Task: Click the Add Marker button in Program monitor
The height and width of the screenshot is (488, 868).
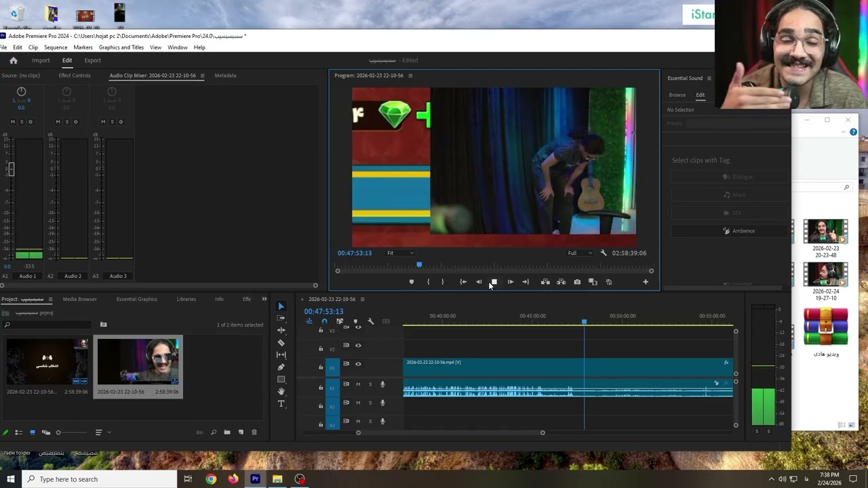Action: 412,282
